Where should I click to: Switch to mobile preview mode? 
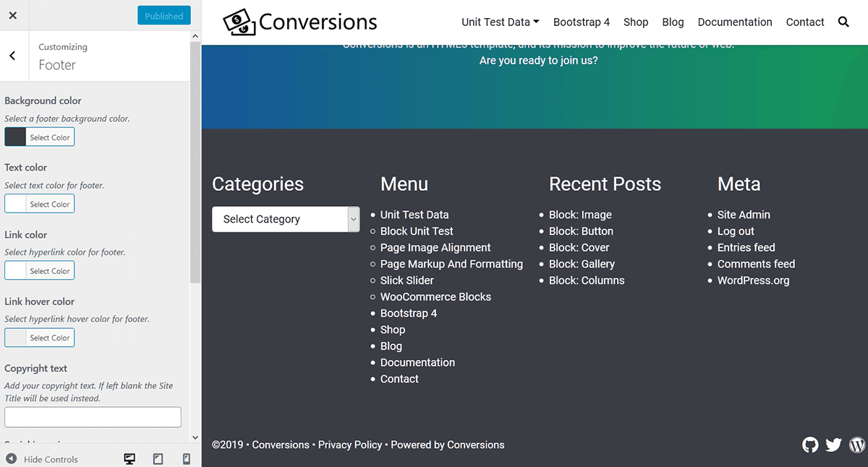pos(186,459)
